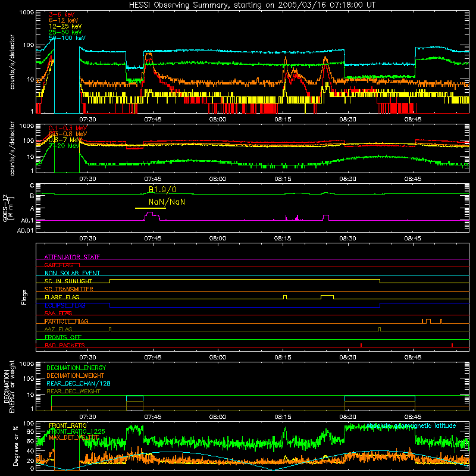Click the short flare flag pulse near 08:15
Screen dimensions: 476x476
(x=285, y=297)
